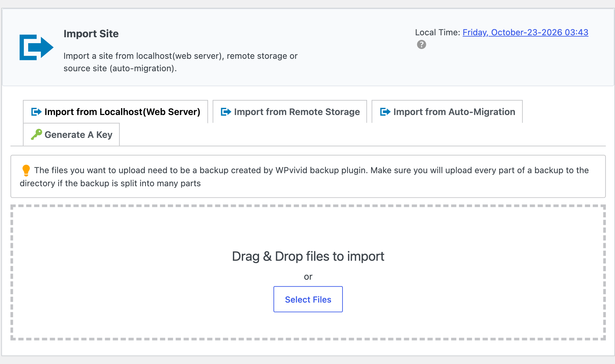
Task: Click the 'Local Time:' label
Action: pyautogui.click(x=437, y=32)
